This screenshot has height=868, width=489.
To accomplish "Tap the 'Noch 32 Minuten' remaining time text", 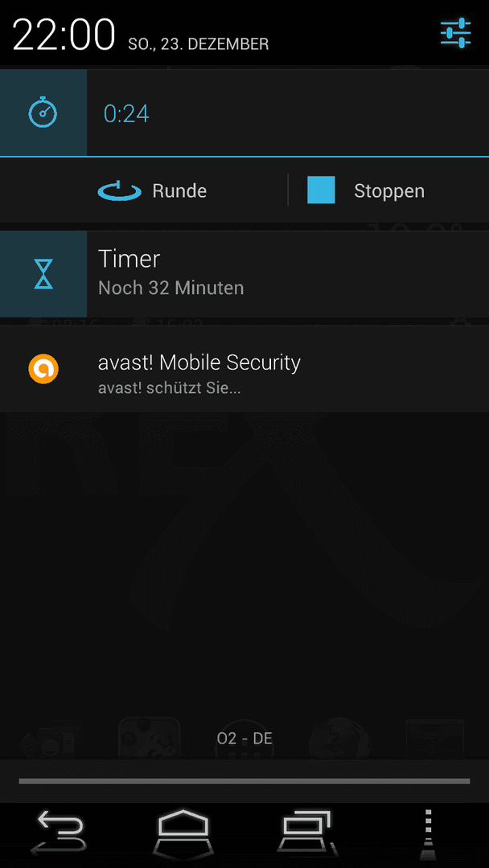I will (x=171, y=288).
